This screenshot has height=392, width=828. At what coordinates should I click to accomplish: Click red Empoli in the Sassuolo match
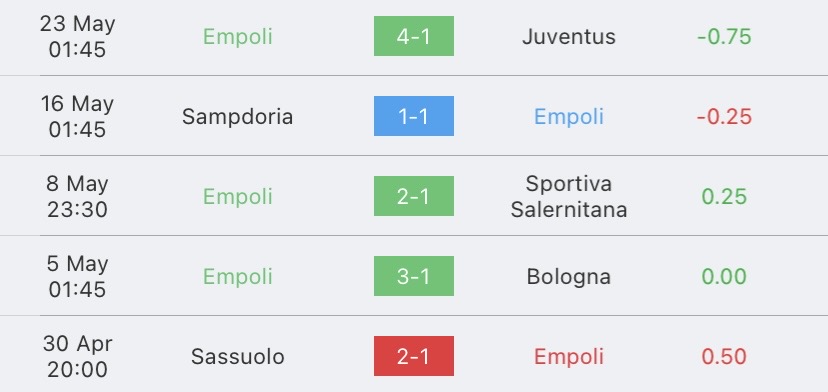pos(569,357)
